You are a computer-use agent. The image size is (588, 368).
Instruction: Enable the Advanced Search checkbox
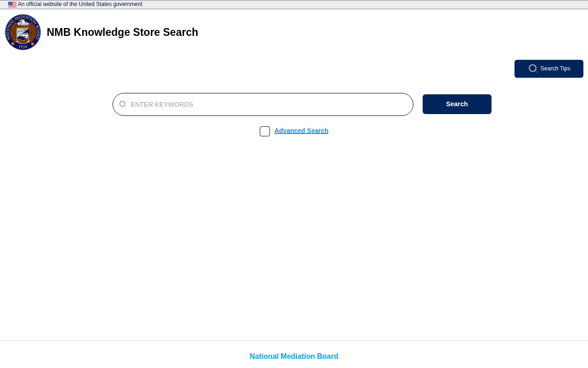click(265, 131)
